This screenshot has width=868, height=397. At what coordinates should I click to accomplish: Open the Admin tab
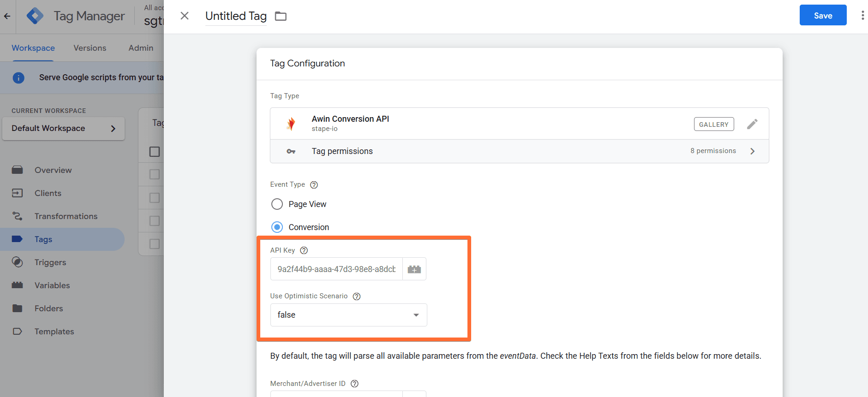pyautogui.click(x=141, y=48)
